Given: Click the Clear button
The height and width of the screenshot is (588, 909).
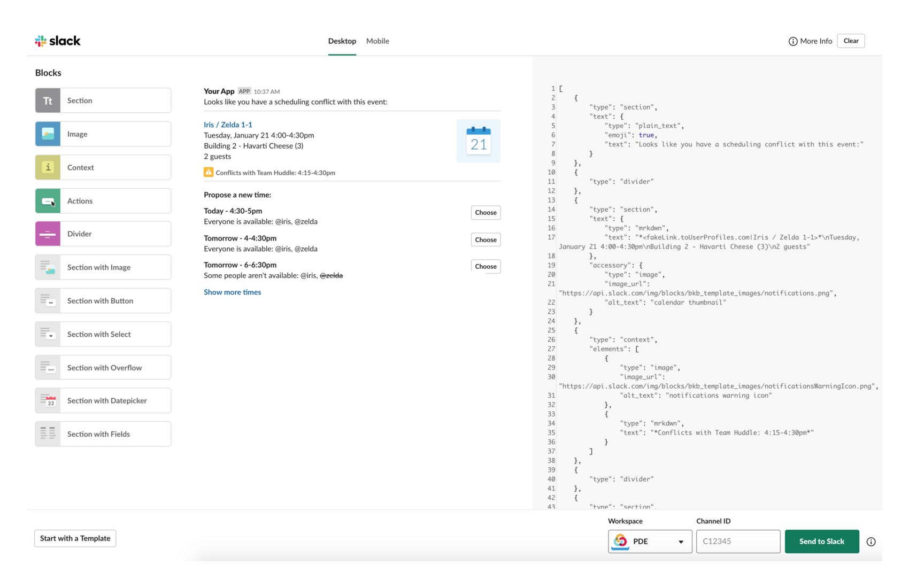Looking at the screenshot, I should 851,41.
